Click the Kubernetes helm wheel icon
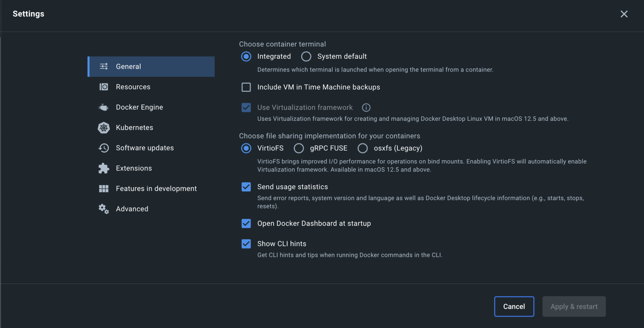This screenshot has height=328, width=644. point(104,127)
